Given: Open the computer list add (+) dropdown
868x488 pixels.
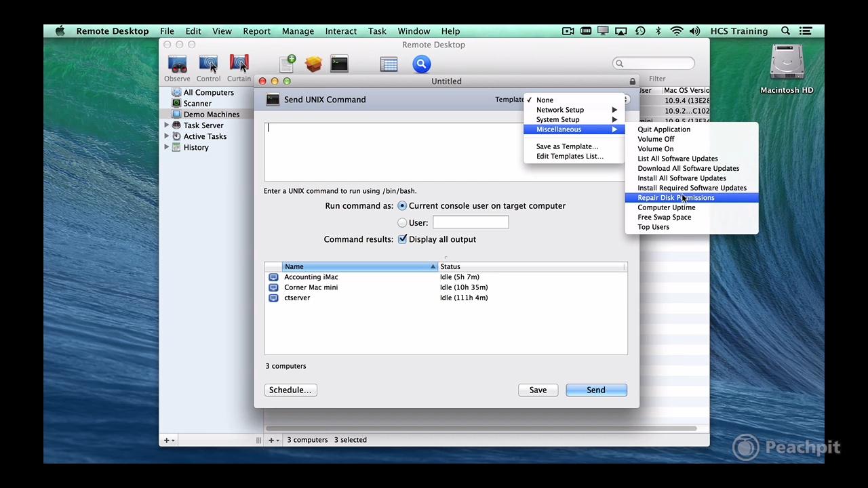Looking at the screenshot, I should [x=273, y=441].
